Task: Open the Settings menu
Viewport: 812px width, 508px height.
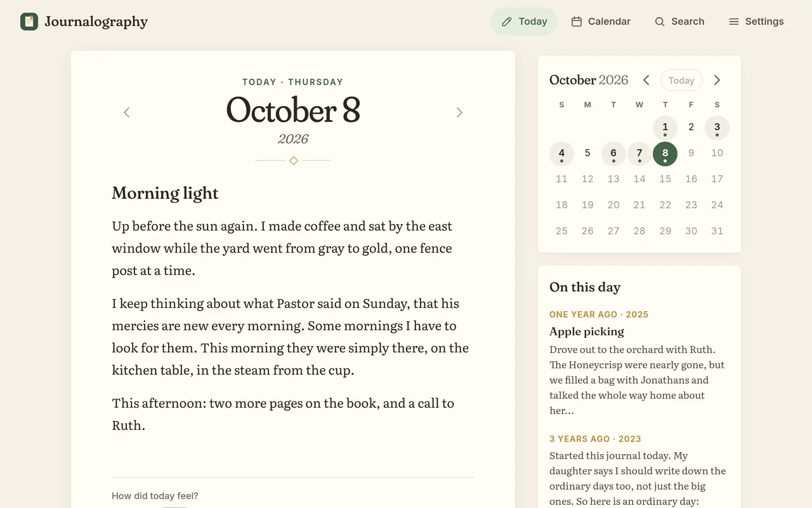Action: (x=756, y=22)
